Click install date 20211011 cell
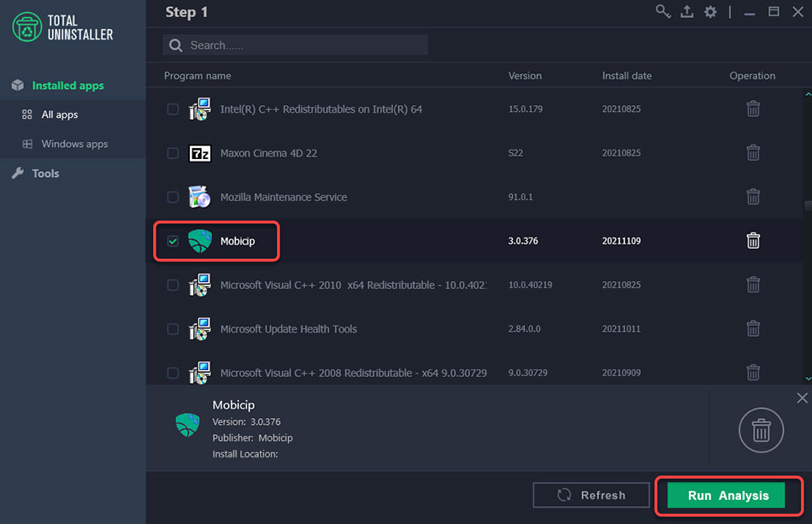 point(621,329)
